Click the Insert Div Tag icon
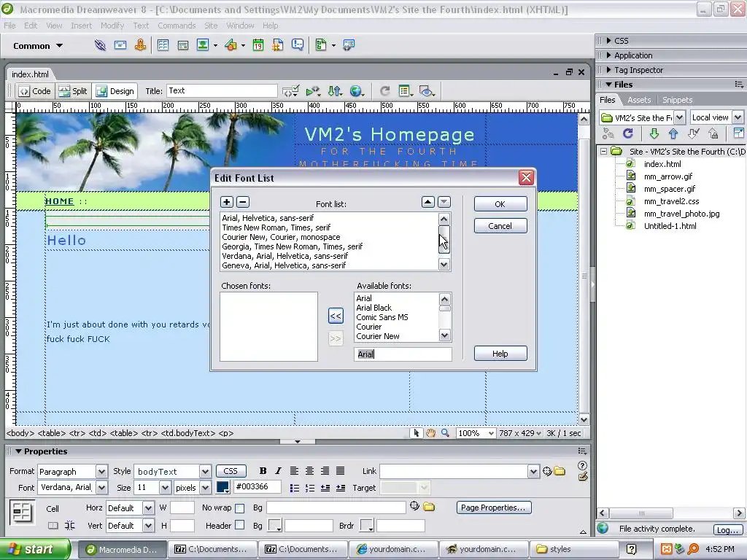 click(183, 45)
